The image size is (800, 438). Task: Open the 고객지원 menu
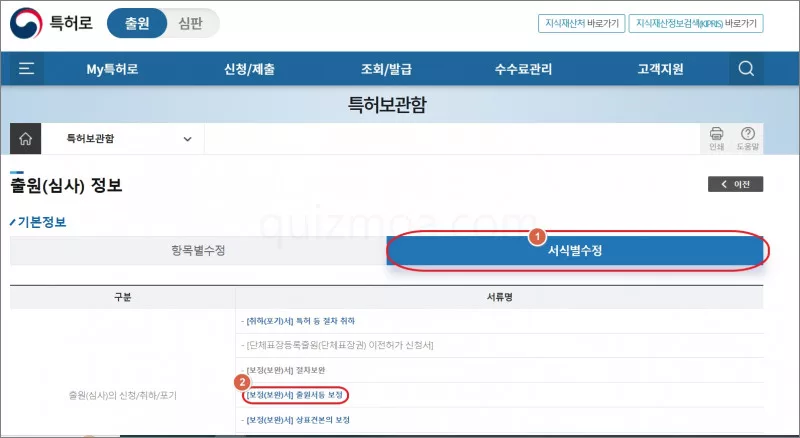tap(660, 69)
